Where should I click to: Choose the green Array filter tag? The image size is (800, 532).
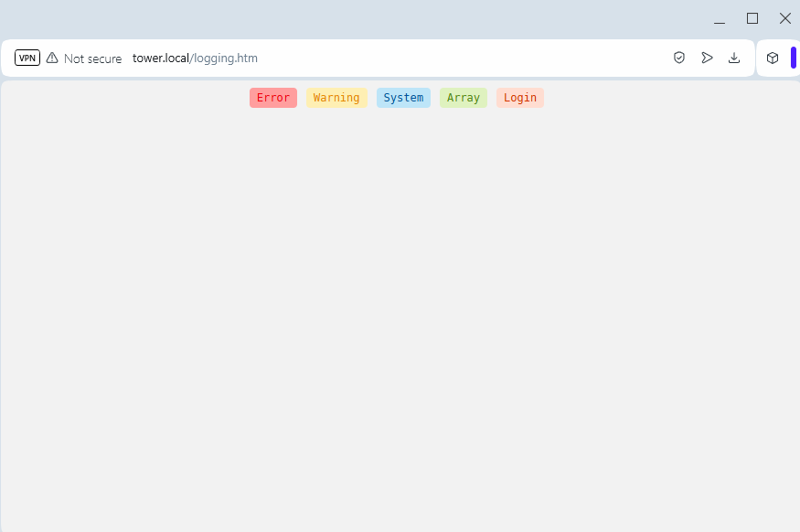[x=464, y=98]
